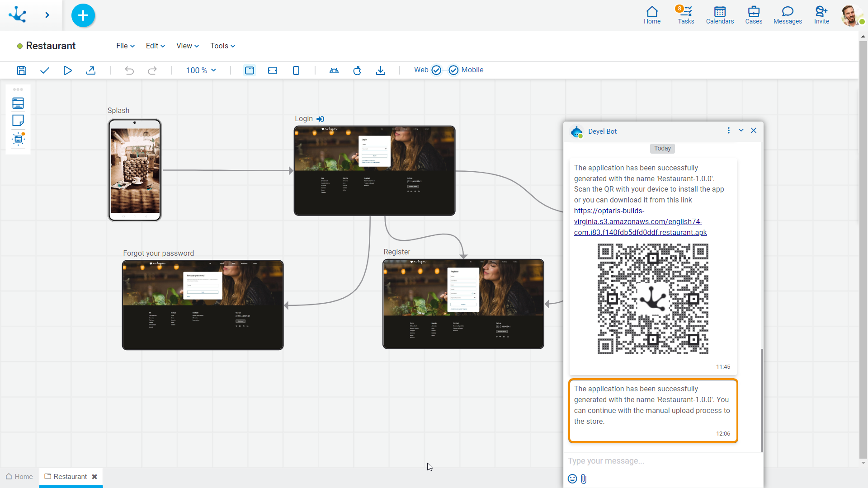Viewport: 868px width, 488px height.
Task: Toggle the Mobile platform checkmark
Action: (x=453, y=70)
